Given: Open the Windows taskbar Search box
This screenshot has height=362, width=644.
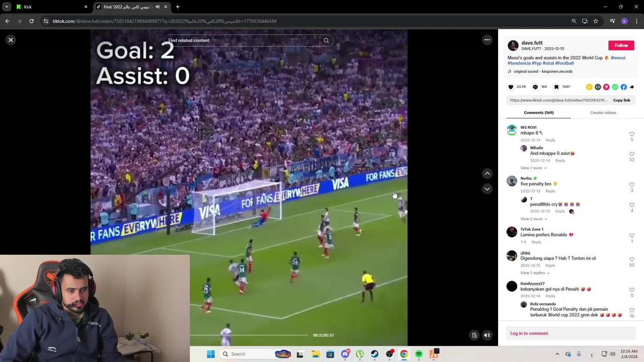Looking at the screenshot, I should tap(257, 354).
